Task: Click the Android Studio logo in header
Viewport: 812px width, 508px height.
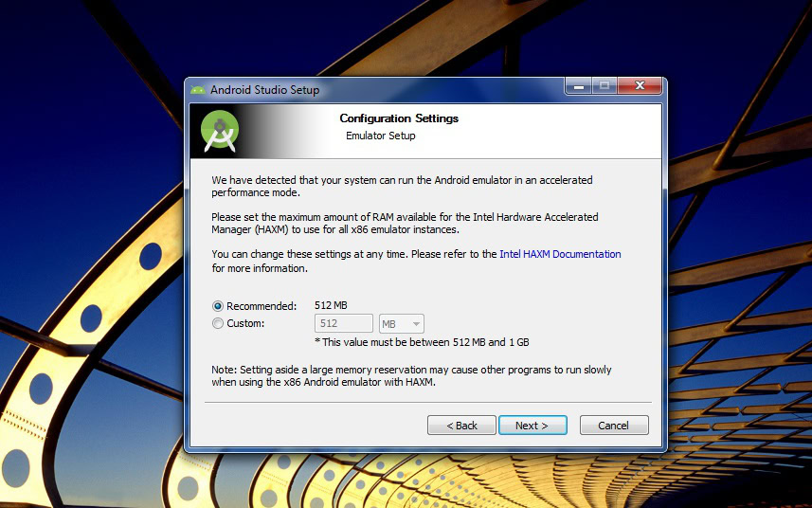Action: click(220, 131)
